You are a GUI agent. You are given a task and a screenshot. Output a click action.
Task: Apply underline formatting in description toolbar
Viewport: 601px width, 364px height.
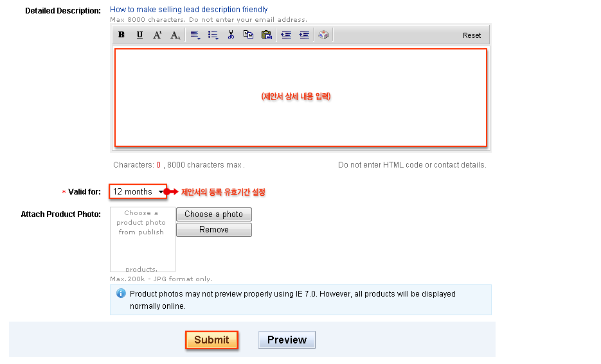click(139, 35)
